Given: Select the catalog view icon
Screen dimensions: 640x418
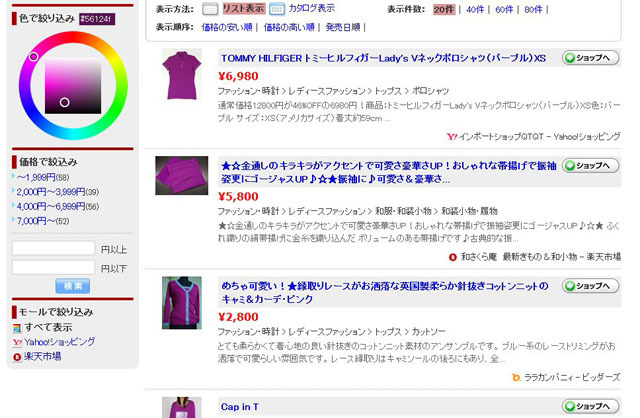Looking at the screenshot, I should point(277,9).
